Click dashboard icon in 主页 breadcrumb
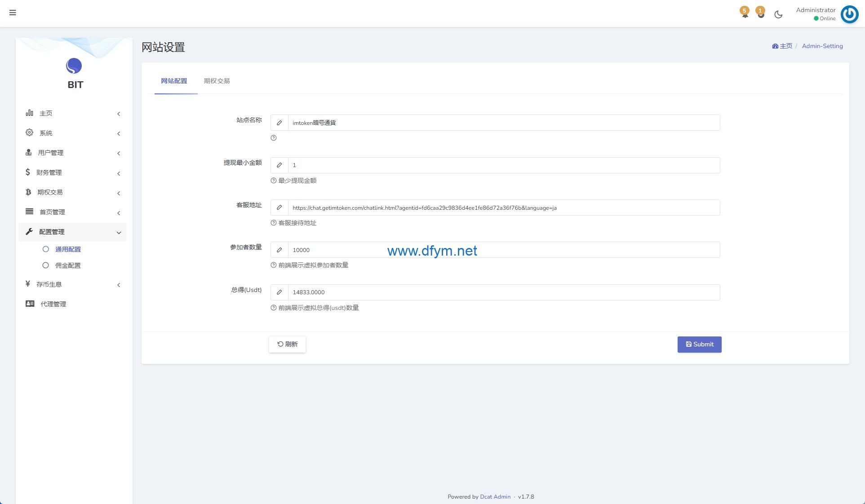 click(x=775, y=46)
